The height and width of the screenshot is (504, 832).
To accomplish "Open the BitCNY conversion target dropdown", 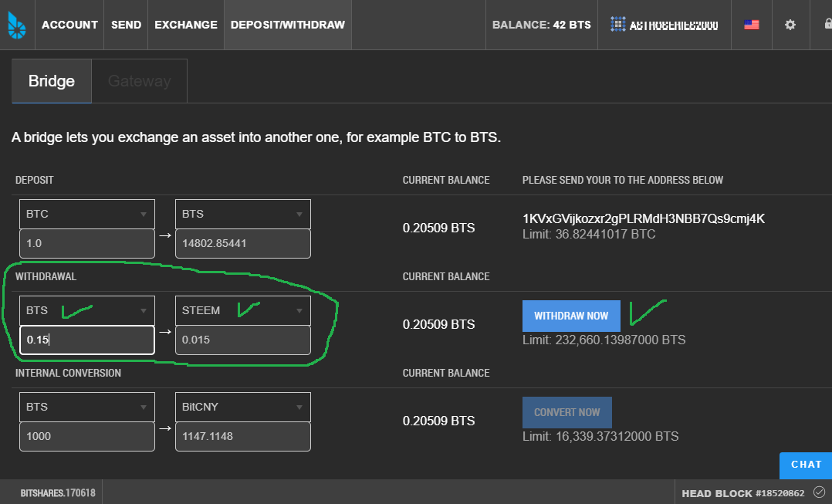I will [242, 407].
